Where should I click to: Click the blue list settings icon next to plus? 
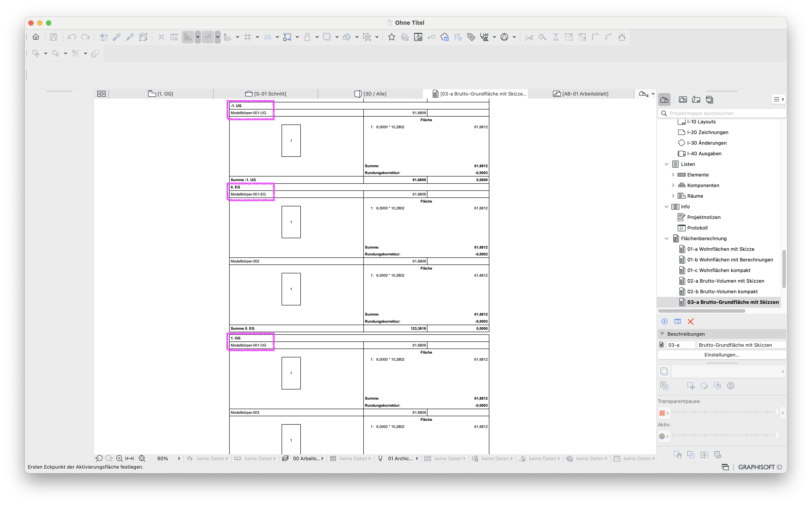(678, 321)
